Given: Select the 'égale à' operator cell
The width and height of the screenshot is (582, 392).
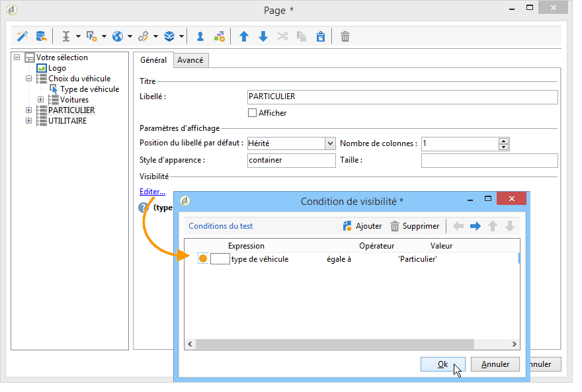Looking at the screenshot, I should pyautogui.click(x=339, y=259).
